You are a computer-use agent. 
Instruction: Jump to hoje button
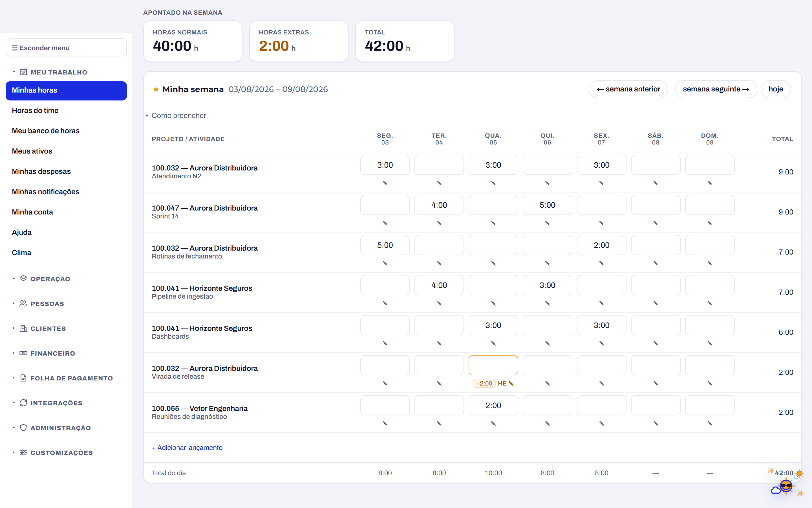775,89
